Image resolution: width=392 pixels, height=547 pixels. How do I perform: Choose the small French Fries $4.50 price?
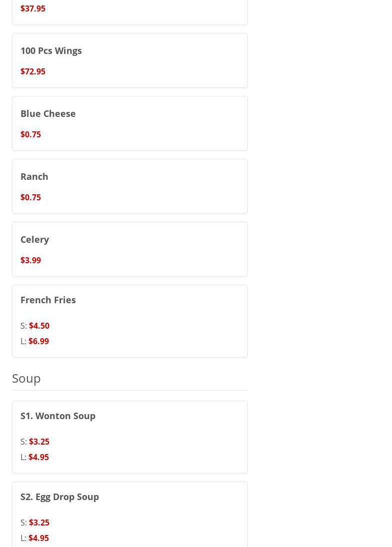coord(39,326)
